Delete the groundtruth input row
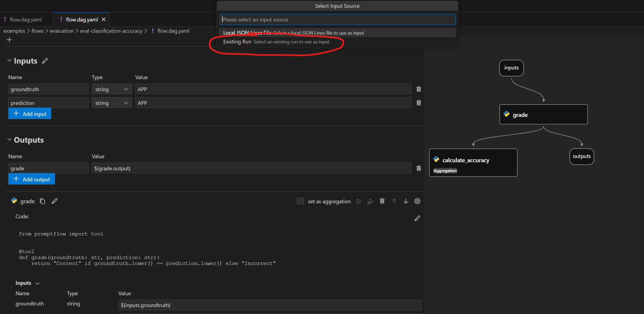644x314 pixels. pyautogui.click(x=419, y=89)
